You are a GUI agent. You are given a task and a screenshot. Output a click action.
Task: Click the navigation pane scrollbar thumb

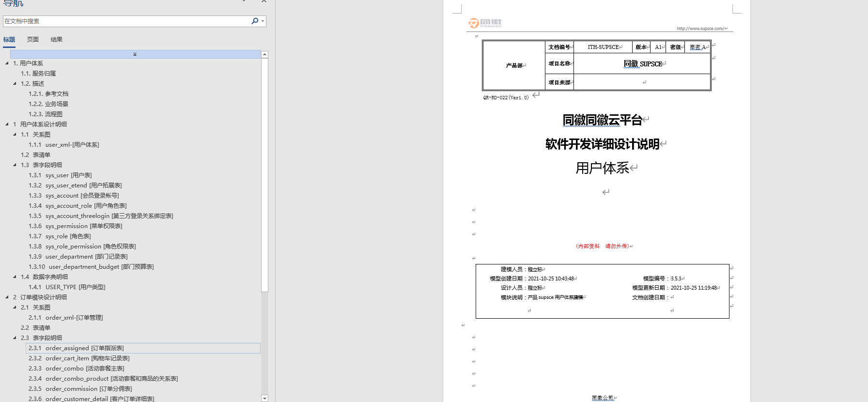(x=264, y=175)
